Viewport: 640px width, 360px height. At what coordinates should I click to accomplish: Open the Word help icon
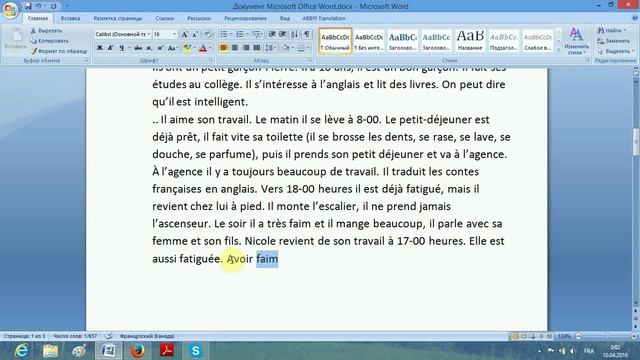[x=635, y=18]
